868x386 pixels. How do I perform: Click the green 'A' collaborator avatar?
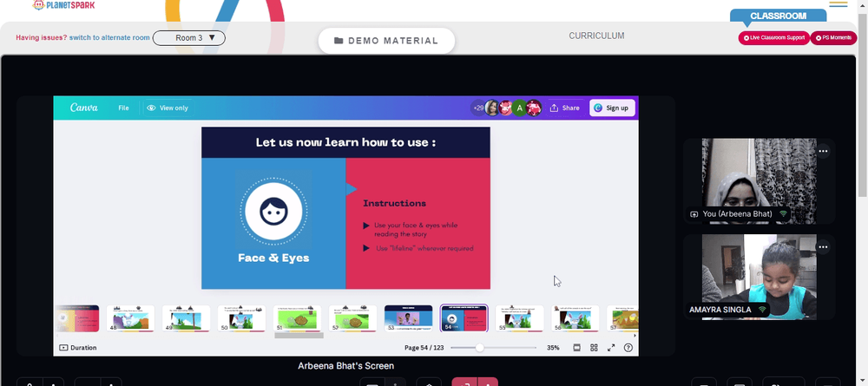[519, 108]
